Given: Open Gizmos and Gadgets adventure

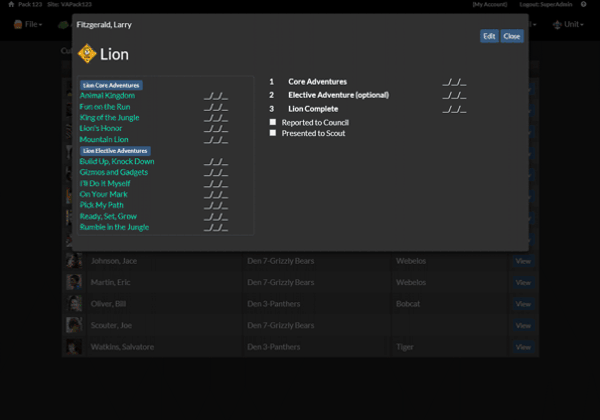Looking at the screenshot, I should (x=114, y=172).
